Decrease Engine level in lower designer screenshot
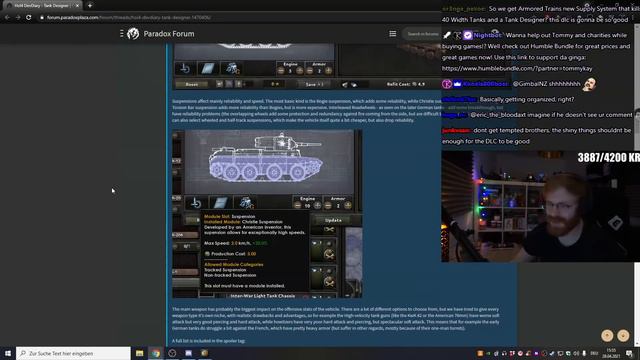 (298, 205)
